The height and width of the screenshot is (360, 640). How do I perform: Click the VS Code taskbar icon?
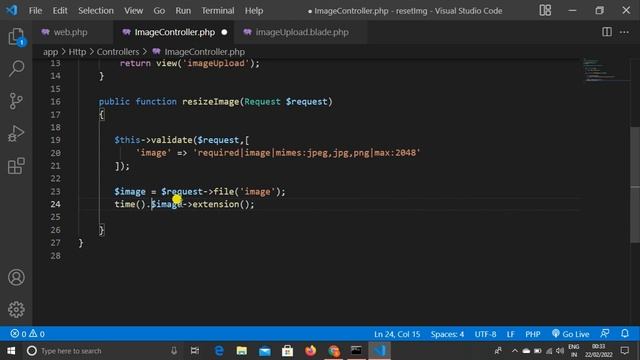click(x=380, y=351)
